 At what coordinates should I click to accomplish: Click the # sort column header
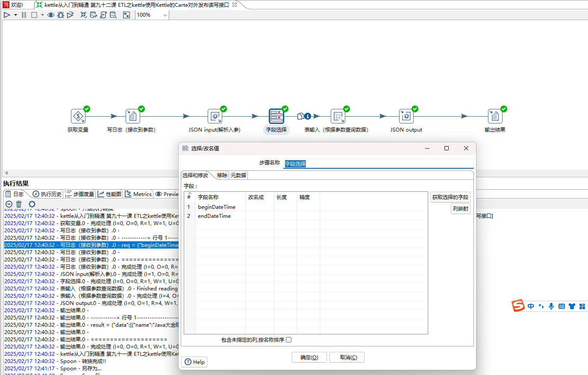[x=190, y=197]
